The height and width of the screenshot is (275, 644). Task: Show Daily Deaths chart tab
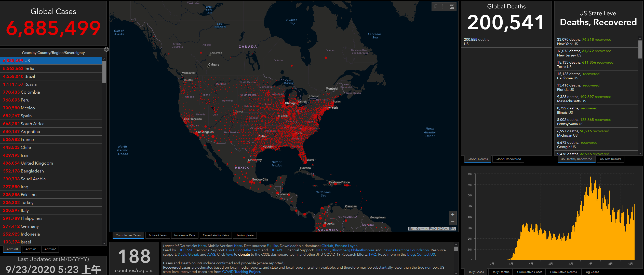coord(500,272)
